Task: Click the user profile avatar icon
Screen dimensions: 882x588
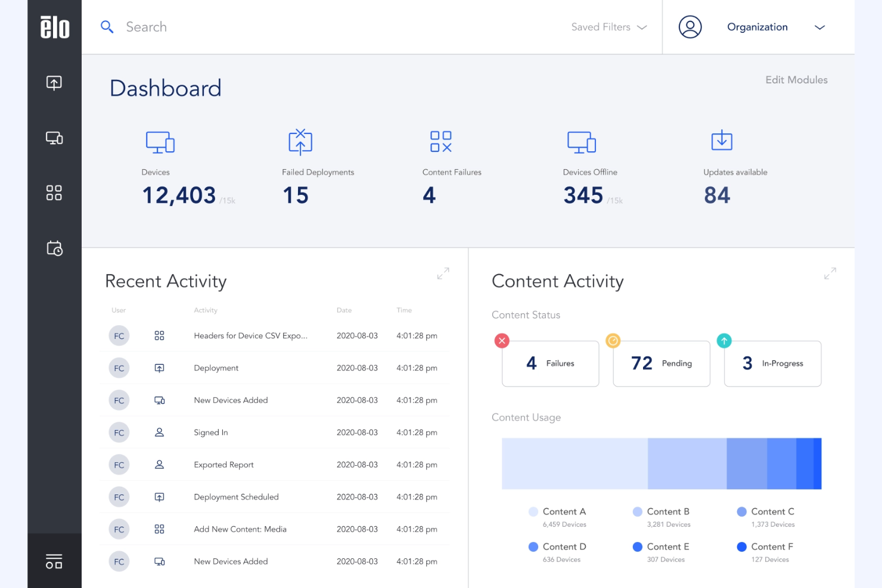Action: (x=690, y=27)
